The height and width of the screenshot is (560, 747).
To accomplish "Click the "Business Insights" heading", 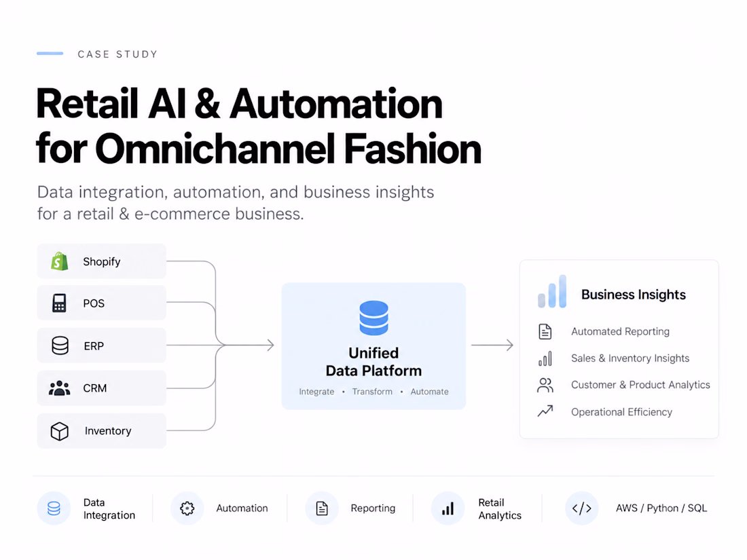I will coord(633,295).
